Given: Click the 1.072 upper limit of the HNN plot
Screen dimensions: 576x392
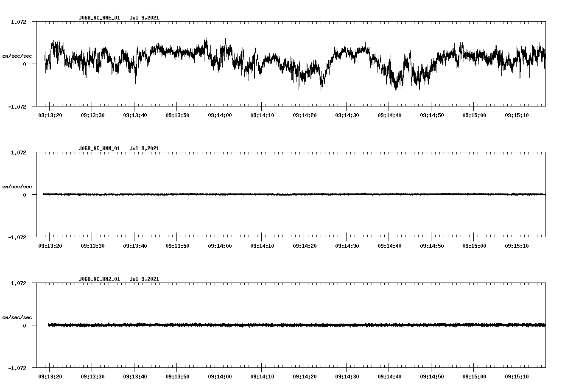Looking at the screenshot, I should coord(19,152).
